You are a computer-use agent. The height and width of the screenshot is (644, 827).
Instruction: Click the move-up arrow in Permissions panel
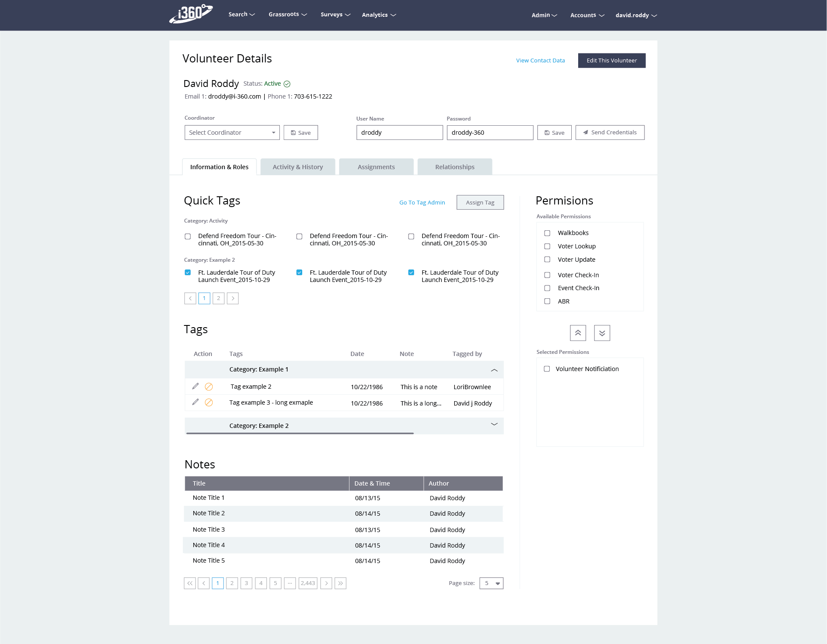(578, 333)
